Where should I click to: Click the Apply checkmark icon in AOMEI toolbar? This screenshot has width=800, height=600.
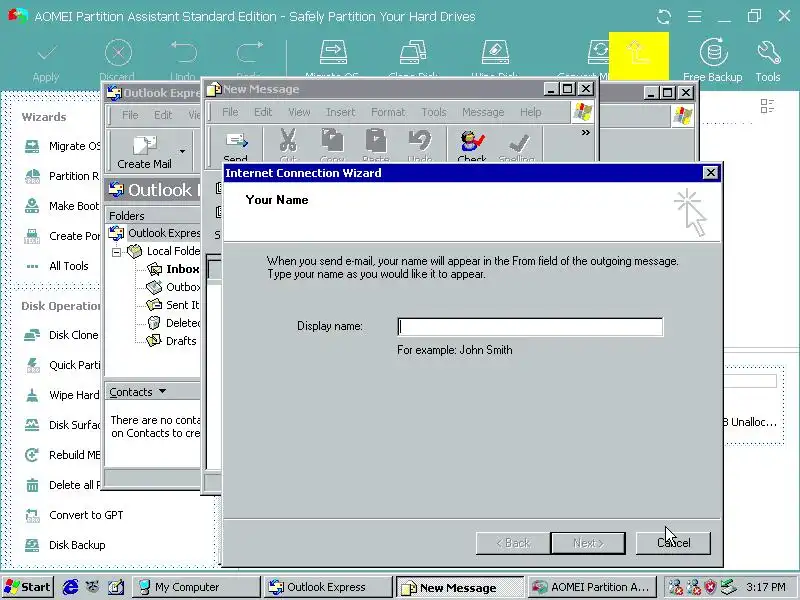(x=46, y=53)
